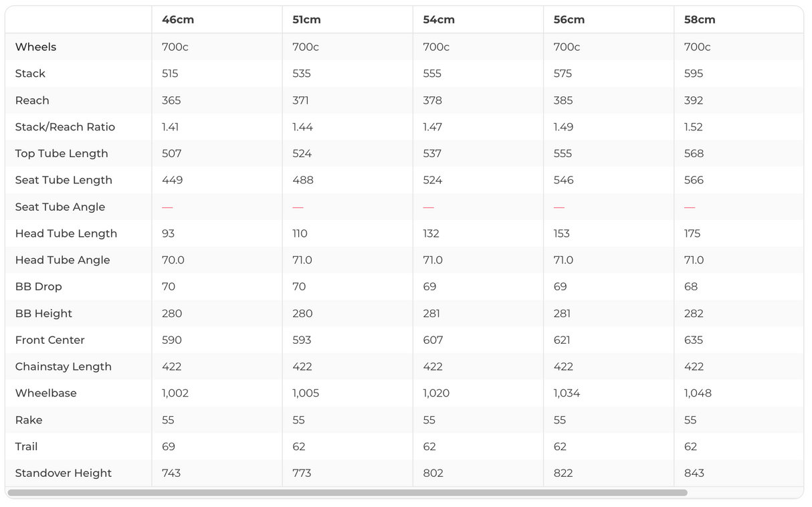
Task: Click the Head Tube Angle row label
Action: pyautogui.click(x=62, y=260)
